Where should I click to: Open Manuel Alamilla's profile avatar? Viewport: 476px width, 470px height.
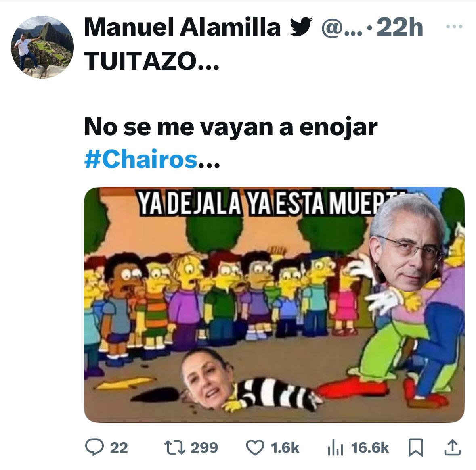(42, 47)
